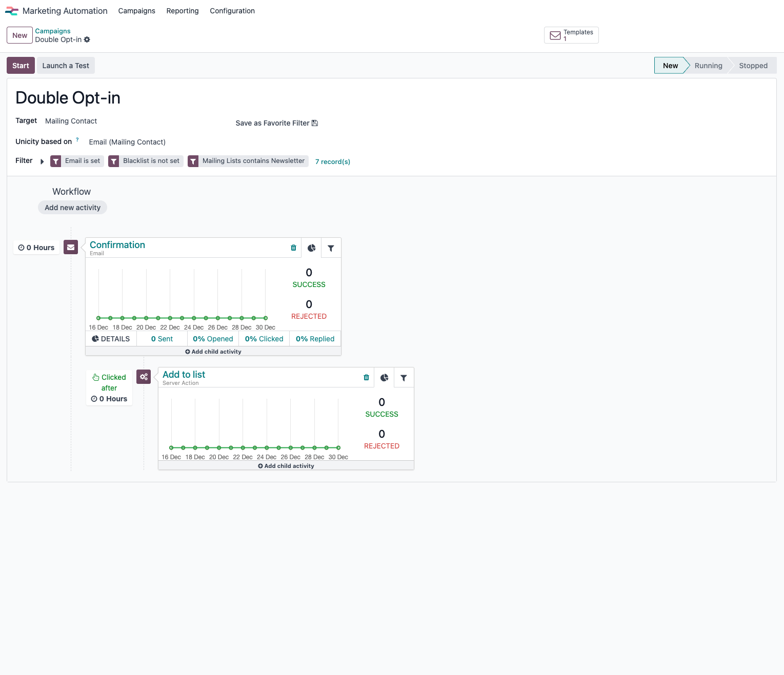Open the Templates stat button
784x675 pixels.
coord(571,35)
